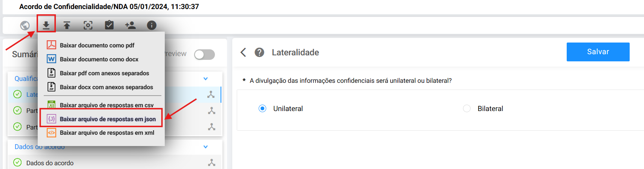Toggle the Preview switch

(x=204, y=55)
